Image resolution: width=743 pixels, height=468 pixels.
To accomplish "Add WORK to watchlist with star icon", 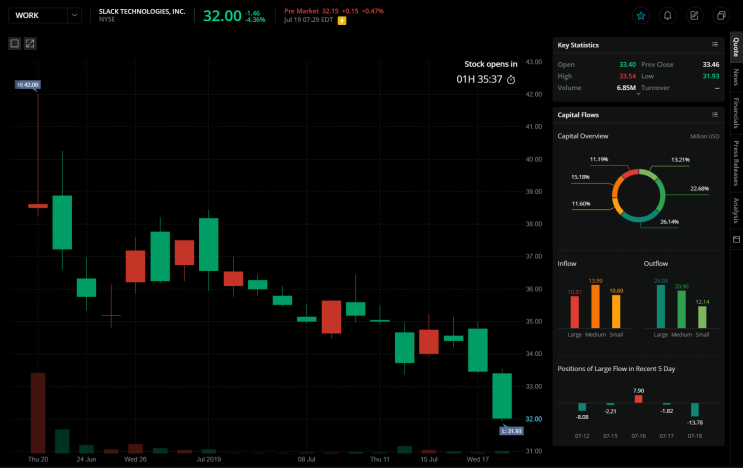I will (x=641, y=16).
